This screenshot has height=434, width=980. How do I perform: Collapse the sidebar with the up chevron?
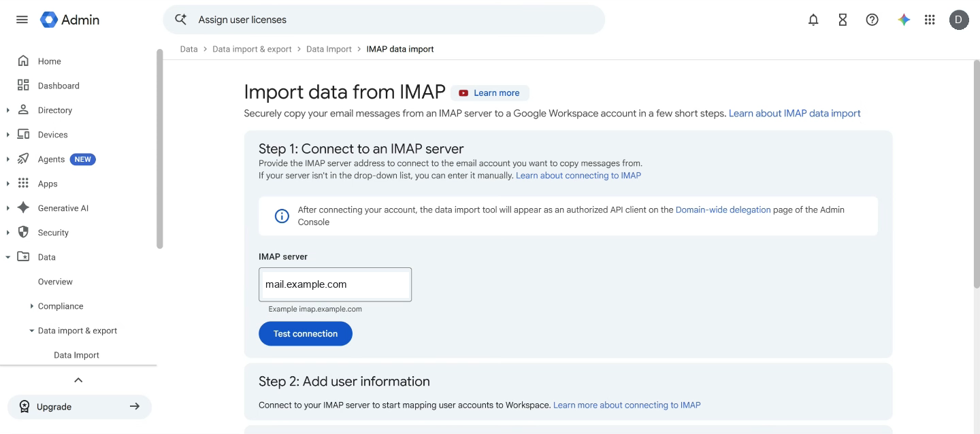pos(78,380)
